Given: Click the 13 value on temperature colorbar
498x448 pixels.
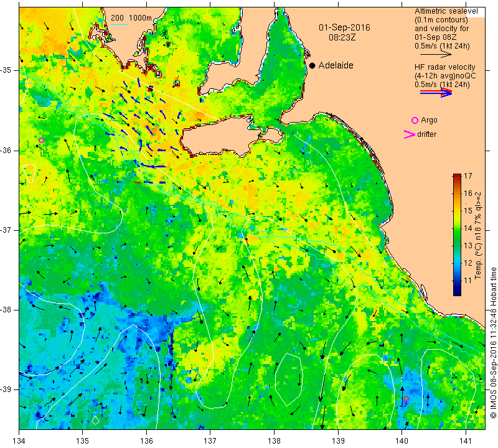Looking at the screenshot, I should 468,246.
